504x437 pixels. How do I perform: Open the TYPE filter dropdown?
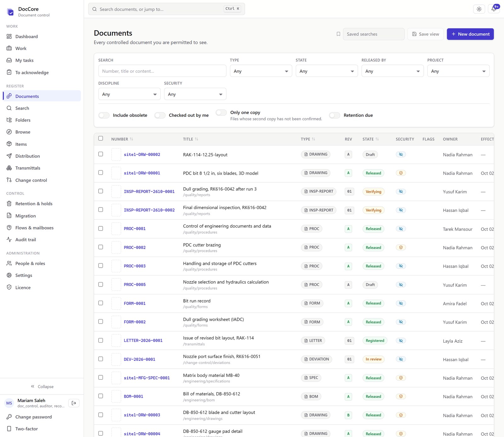pos(261,71)
